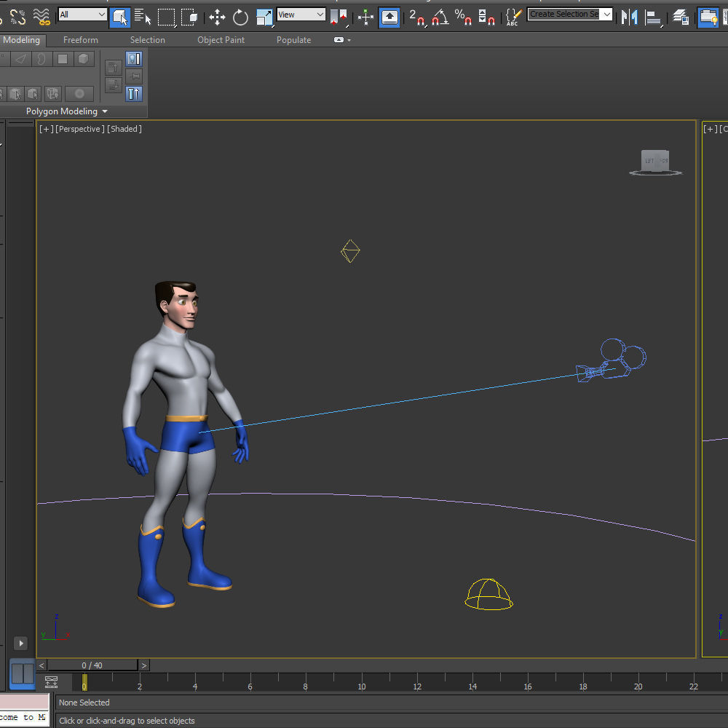Open the [+] menu of the right viewport

point(711,129)
